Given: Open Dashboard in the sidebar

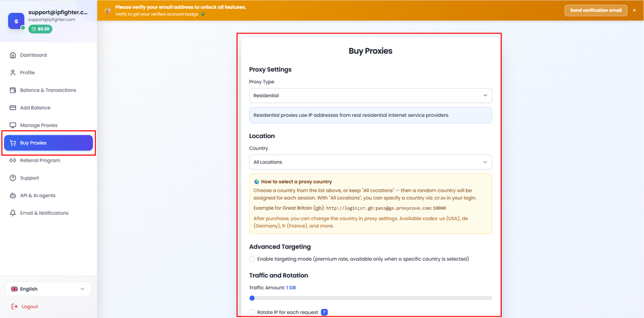Looking at the screenshot, I should (x=49, y=55).
